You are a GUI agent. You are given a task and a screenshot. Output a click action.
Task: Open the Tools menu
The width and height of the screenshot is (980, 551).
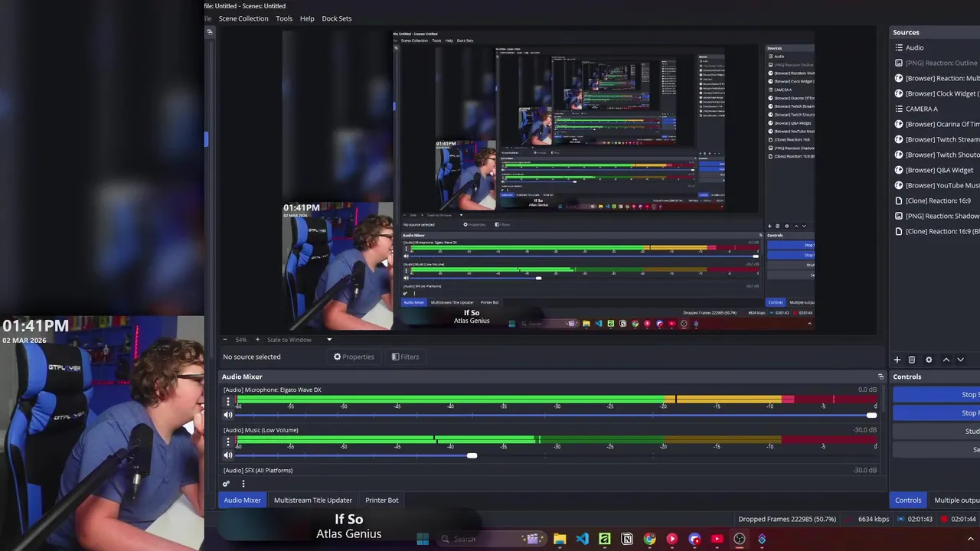[x=284, y=18]
